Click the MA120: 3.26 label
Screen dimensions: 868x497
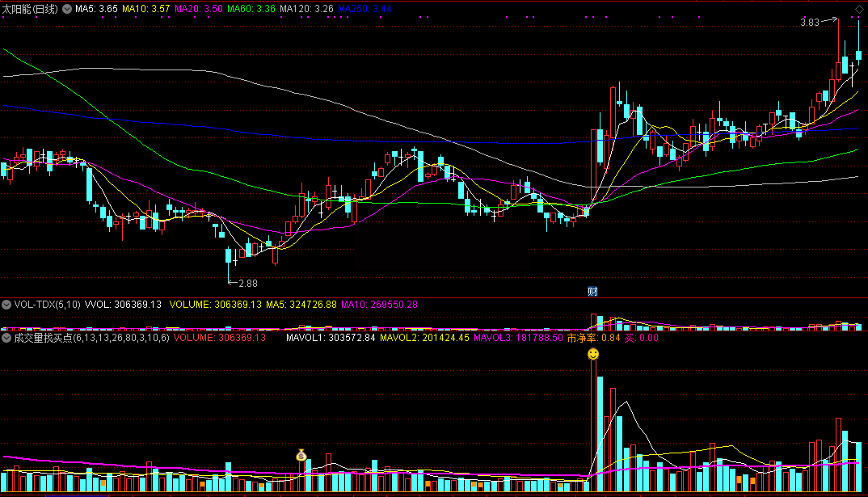tap(306, 9)
